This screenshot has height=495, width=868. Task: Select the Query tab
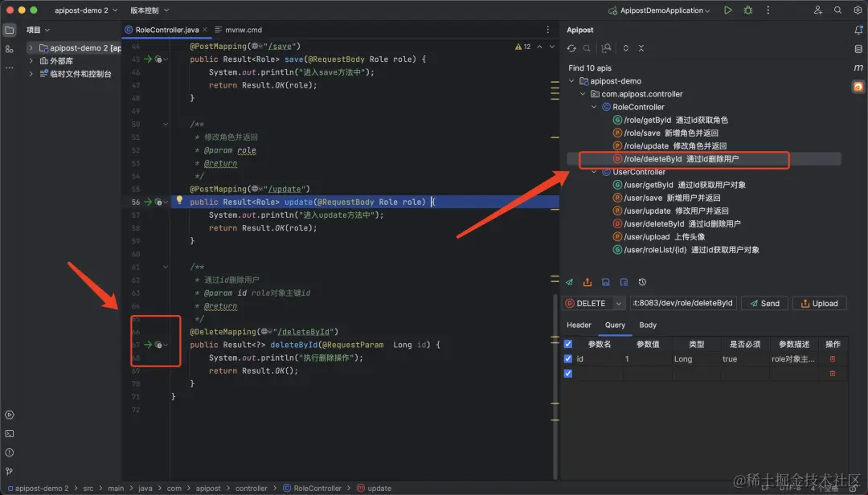click(615, 325)
